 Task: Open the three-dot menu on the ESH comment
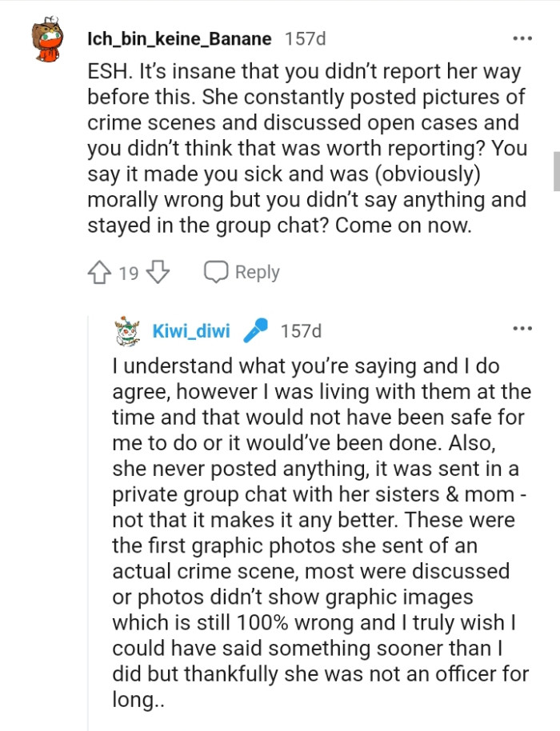523,36
